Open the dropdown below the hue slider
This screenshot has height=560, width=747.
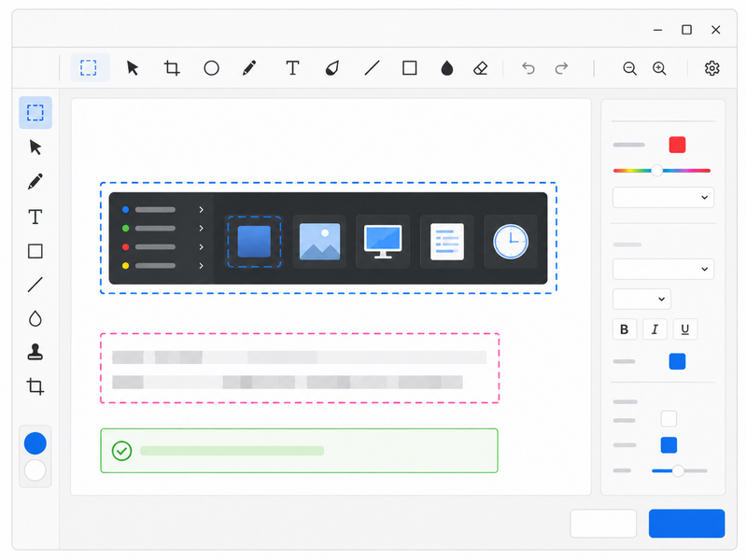(x=663, y=197)
